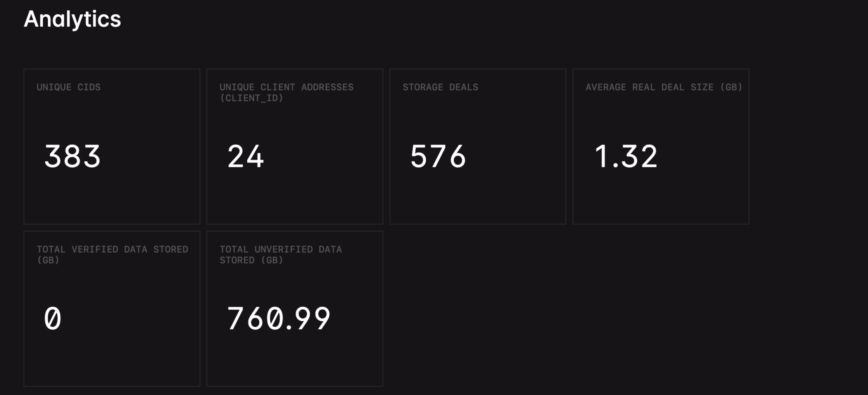The width and height of the screenshot is (868, 395).
Task: Select the 760.99 unverified data value
Action: [x=278, y=319]
